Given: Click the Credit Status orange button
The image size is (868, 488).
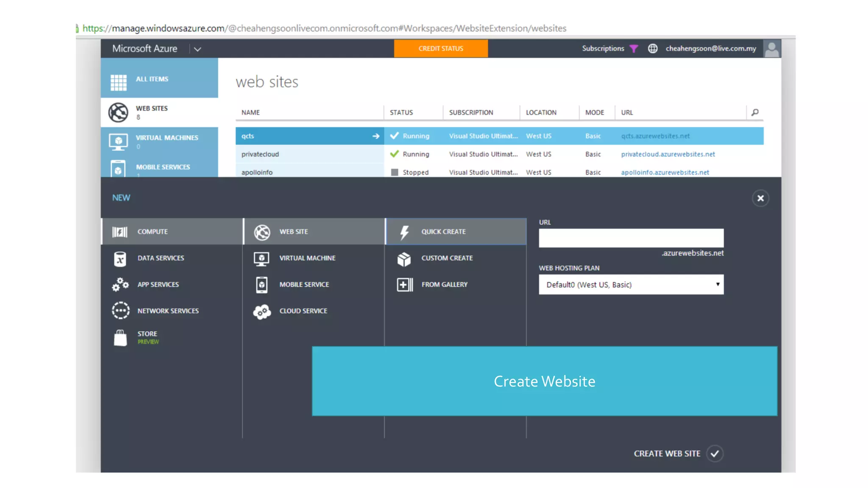Looking at the screenshot, I should click(441, 48).
